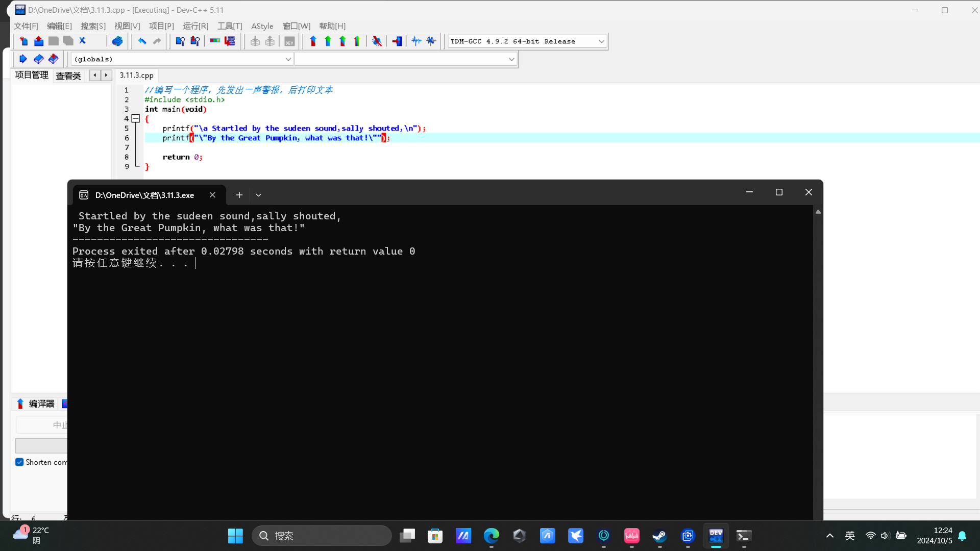Click the Undo arrow icon
This screenshot has height=551, width=980.
click(x=142, y=41)
